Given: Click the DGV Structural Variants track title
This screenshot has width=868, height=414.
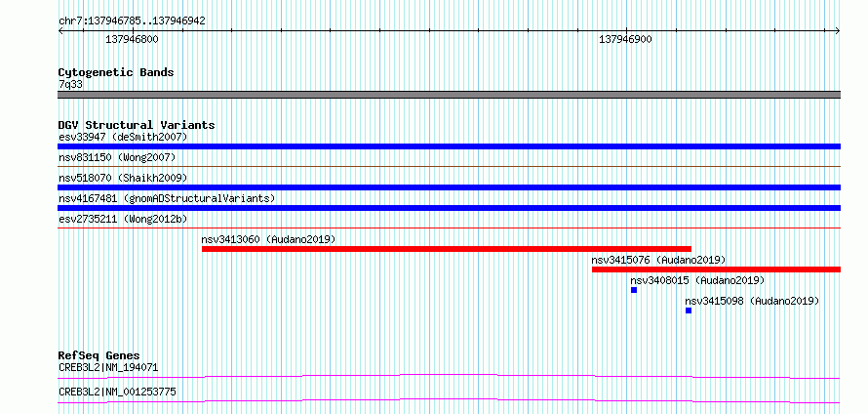Looking at the screenshot, I should click(137, 125).
